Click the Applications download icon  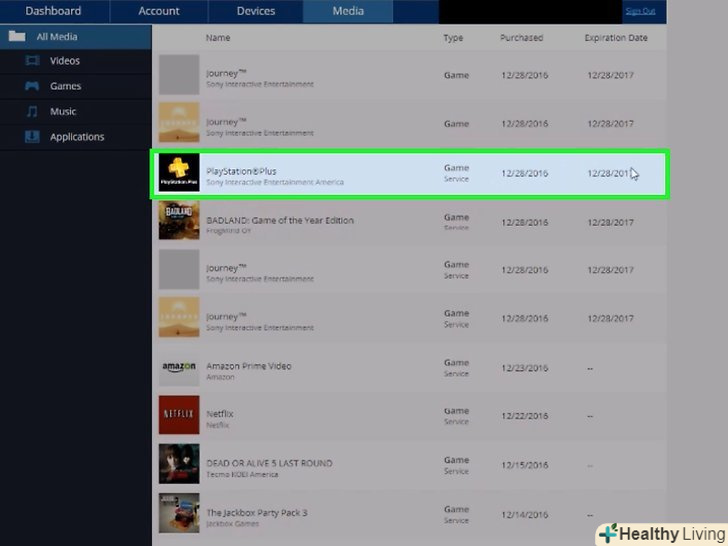coord(32,136)
